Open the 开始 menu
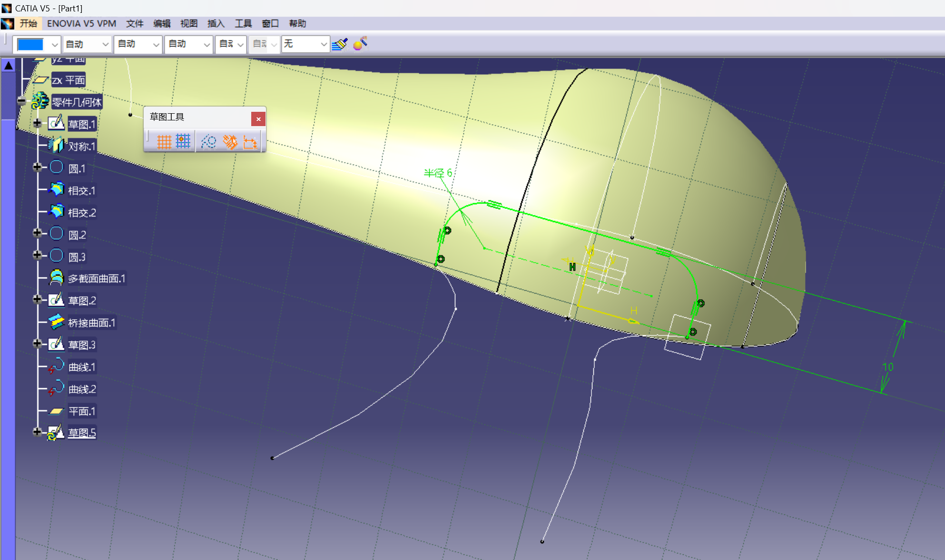 (29, 23)
